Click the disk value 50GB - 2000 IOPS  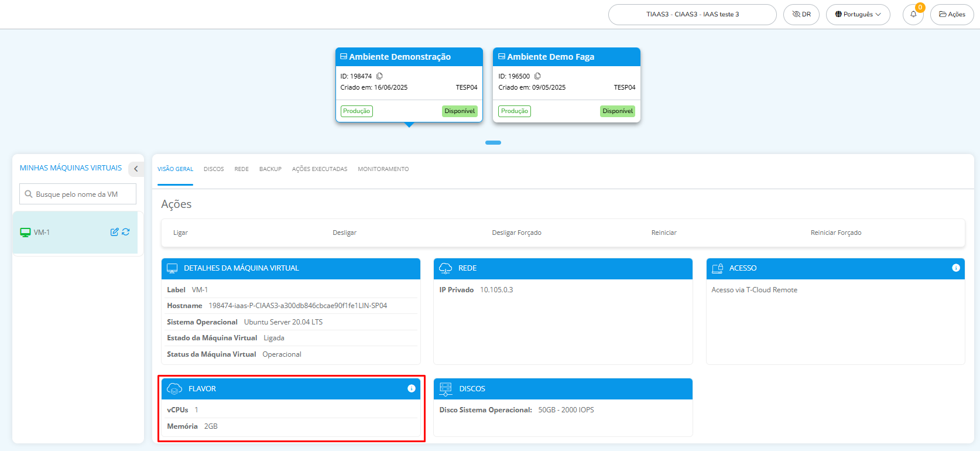(x=566, y=410)
